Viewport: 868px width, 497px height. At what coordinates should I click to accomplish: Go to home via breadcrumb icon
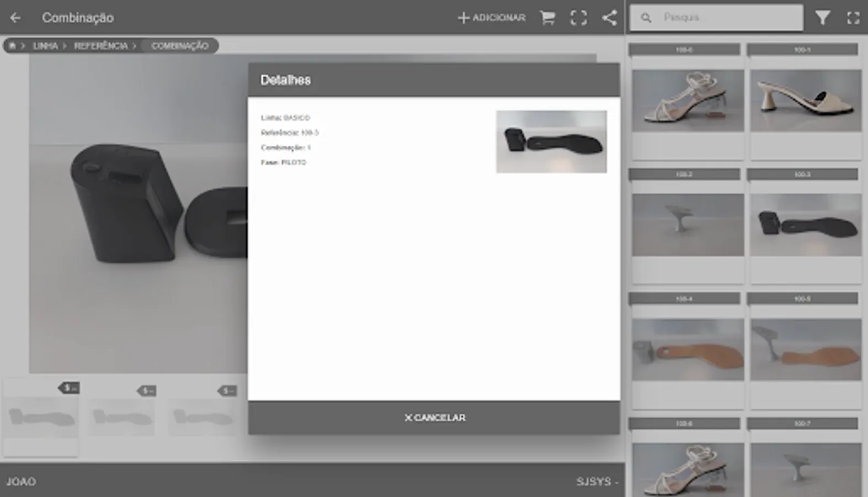pos(12,45)
